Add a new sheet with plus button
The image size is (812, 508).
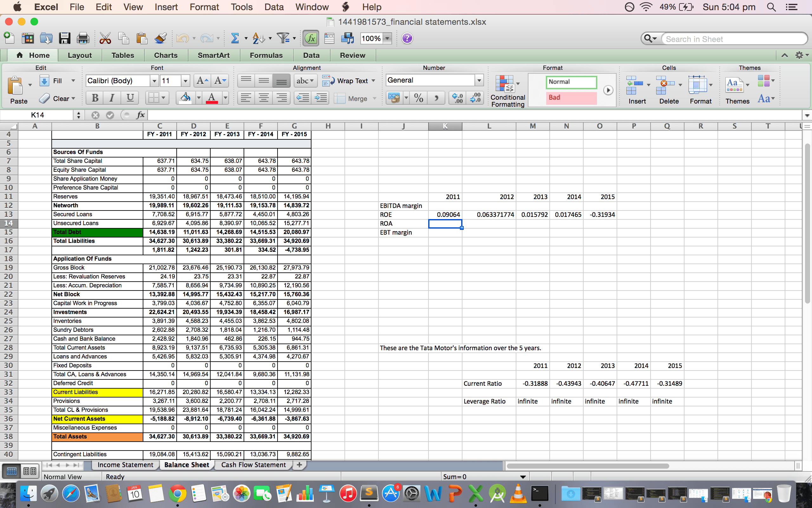(299, 465)
